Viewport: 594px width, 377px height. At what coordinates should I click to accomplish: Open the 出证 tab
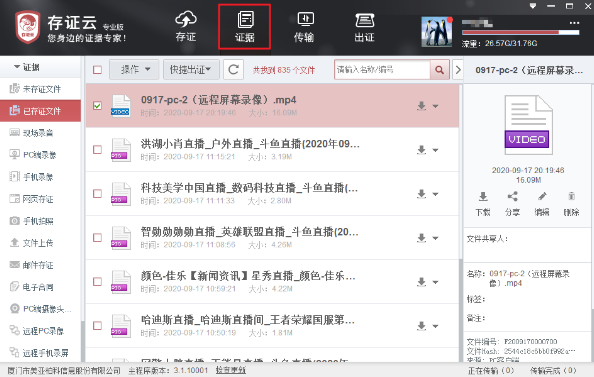coord(364,27)
